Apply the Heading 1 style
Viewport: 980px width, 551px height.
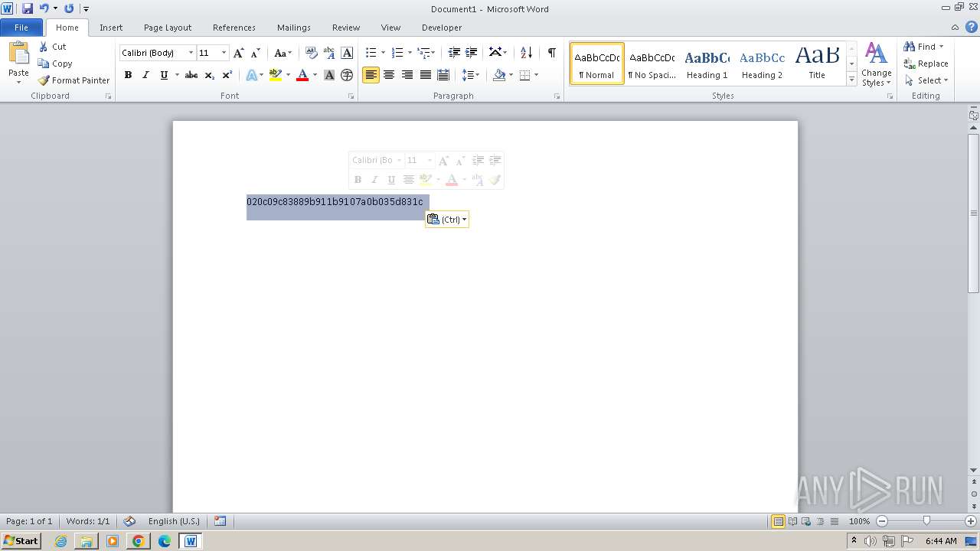(x=707, y=64)
